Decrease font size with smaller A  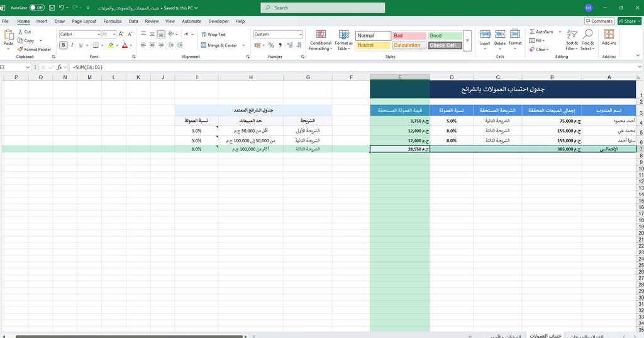tap(130, 34)
